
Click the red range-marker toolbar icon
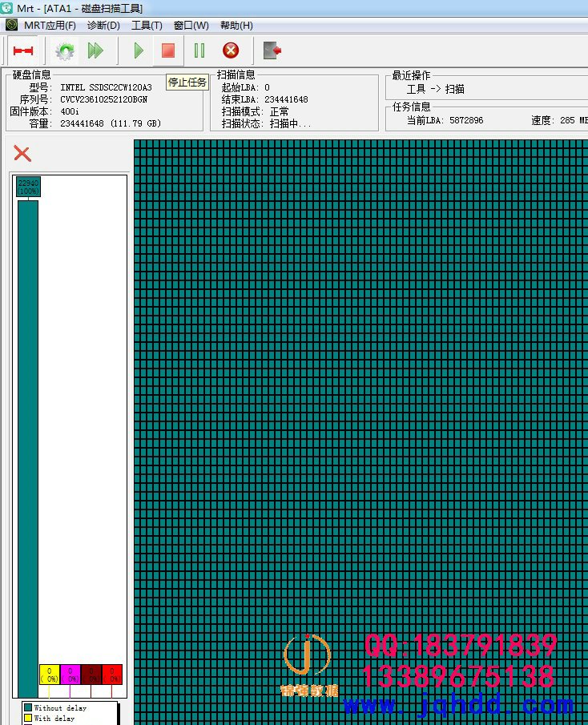tap(23, 50)
